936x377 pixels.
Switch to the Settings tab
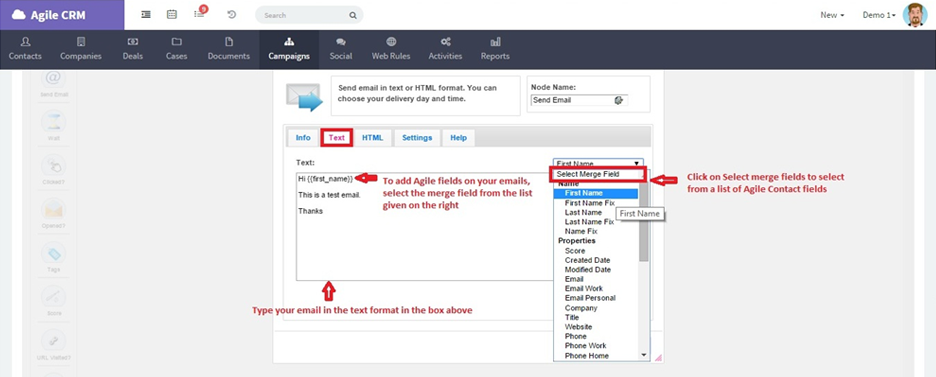click(417, 138)
